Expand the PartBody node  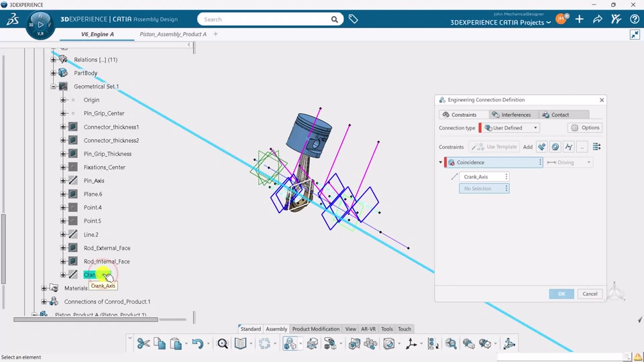pos(54,73)
